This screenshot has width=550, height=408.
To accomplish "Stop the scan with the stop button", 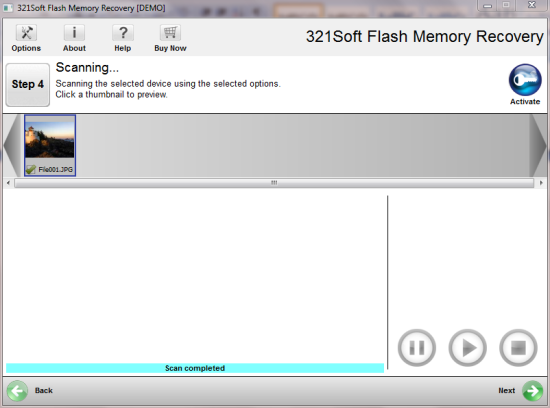I will (518, 348).
